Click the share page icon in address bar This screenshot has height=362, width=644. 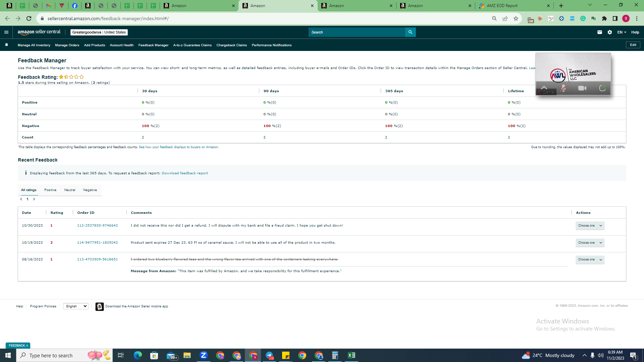click(x=505, y=18)
